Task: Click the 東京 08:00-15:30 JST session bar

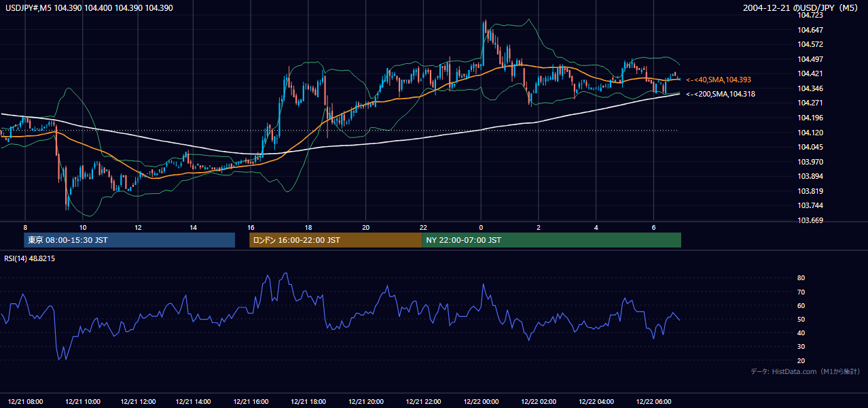Action: pos(130,240)
